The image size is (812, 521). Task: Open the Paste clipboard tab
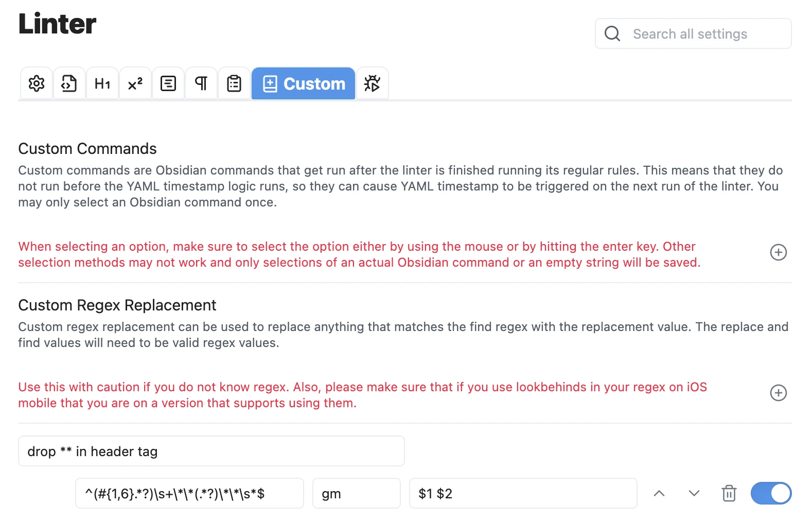coord(234,83)
